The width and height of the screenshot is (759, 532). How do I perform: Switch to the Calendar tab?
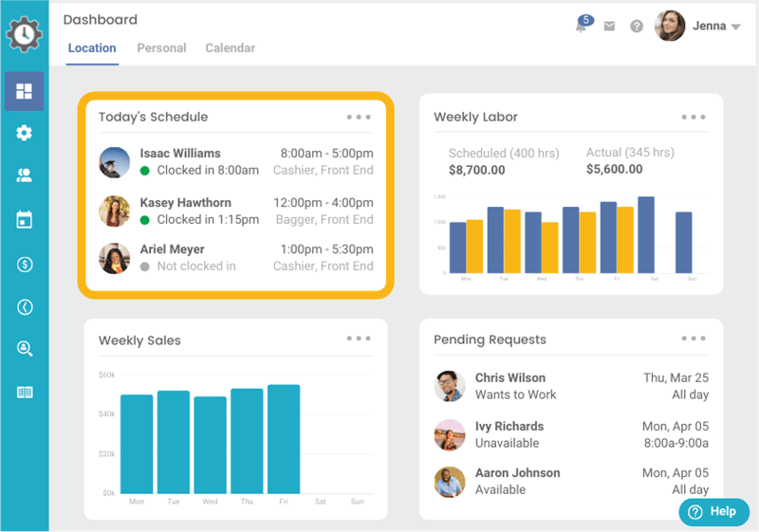pyautogui.click(x=230, y=48)
